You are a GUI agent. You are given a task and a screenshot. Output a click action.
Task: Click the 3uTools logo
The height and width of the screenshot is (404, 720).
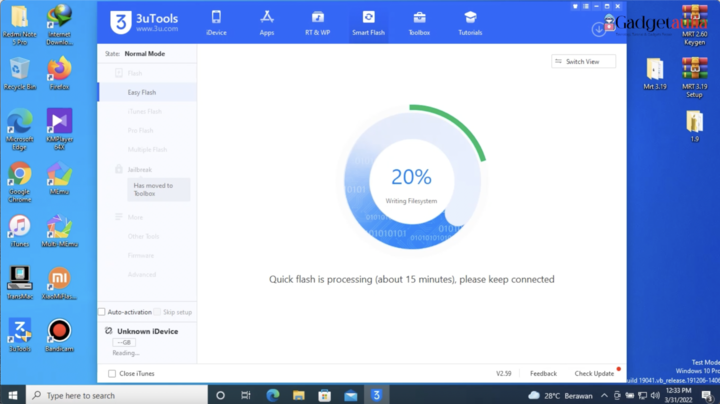coord(144,22)
